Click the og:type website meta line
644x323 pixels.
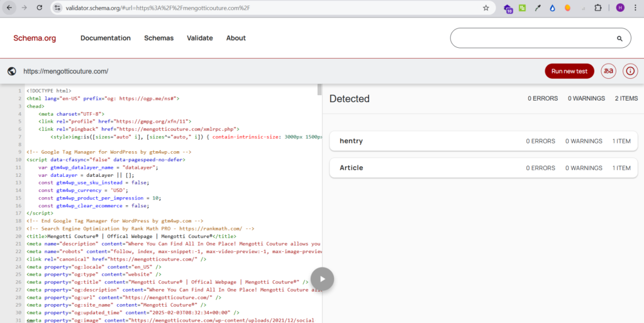point(94,275)
